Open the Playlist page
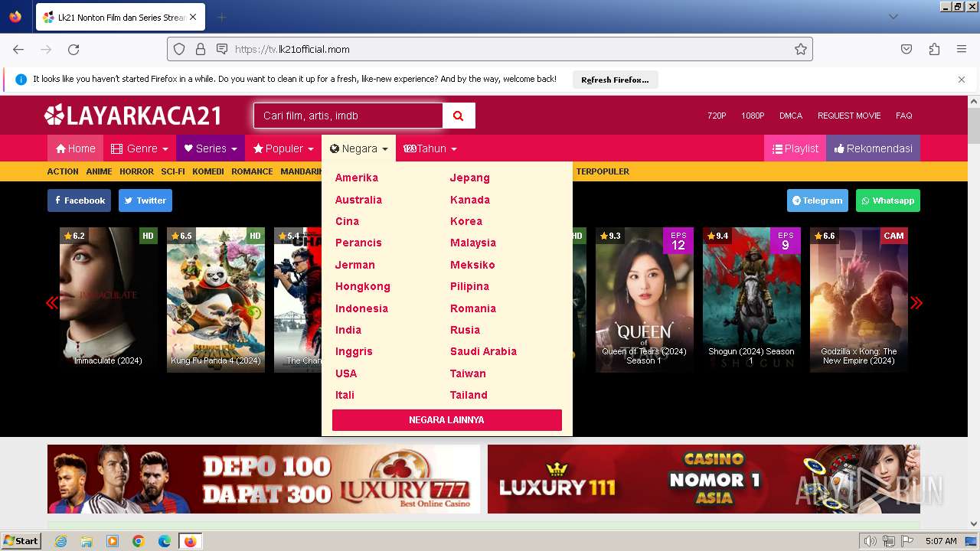 795,148
